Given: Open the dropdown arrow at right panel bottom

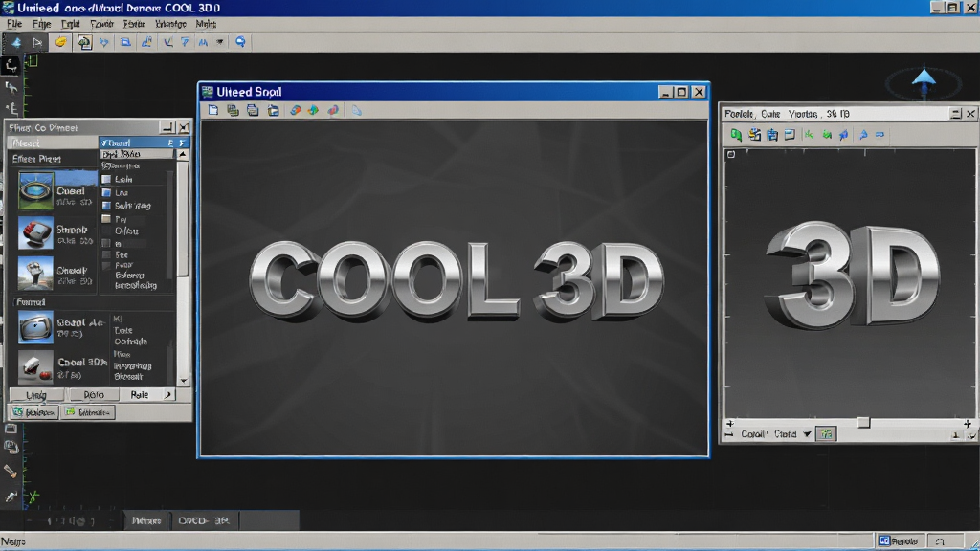Looking at the screenshot, I should [807, 433].
